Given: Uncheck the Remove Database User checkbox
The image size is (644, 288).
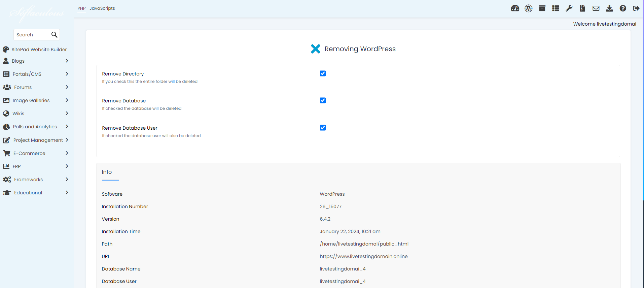Looking at the screenshot, I should pyautogui.click(x=323, y=128).
